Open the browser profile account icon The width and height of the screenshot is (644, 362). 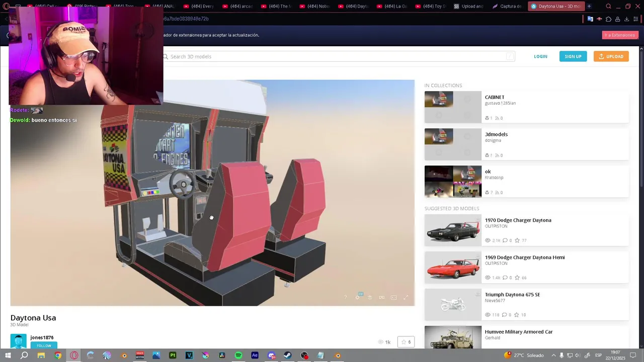[x=617, y=19]
